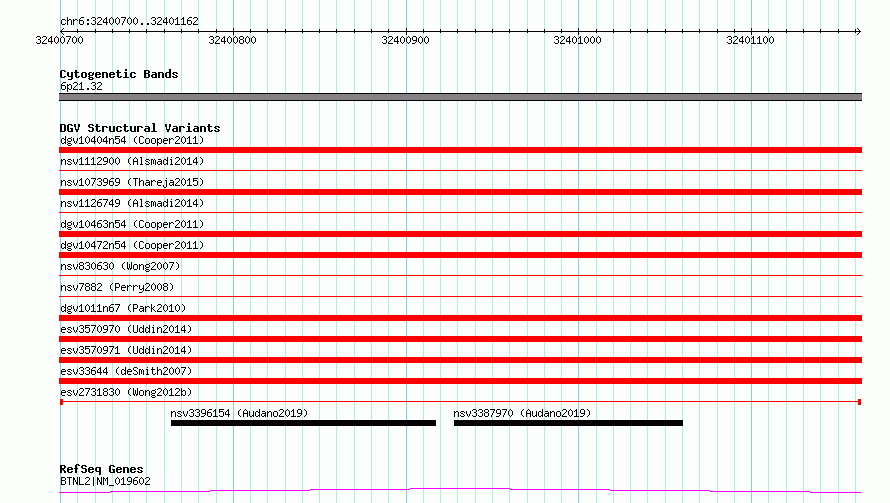Click the red bar under esv3570971
This screenshot has width=890, height=503.
click(460, 360)
